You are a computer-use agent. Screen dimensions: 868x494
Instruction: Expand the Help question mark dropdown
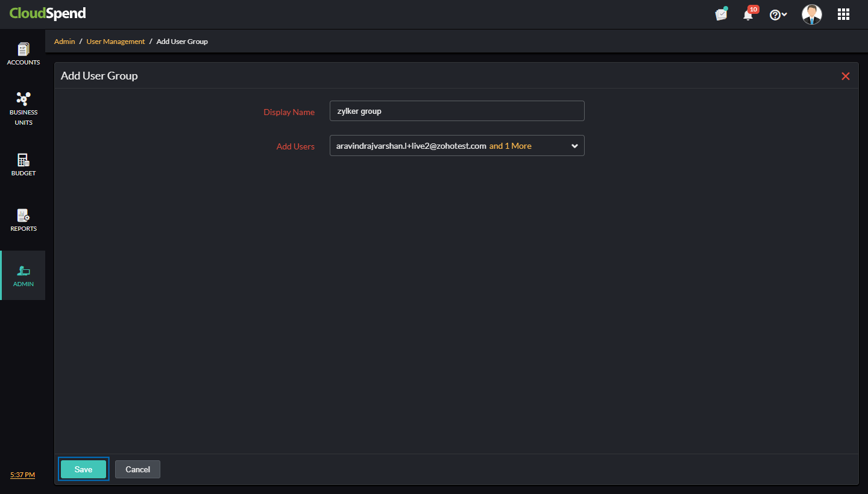click(778, 14)
